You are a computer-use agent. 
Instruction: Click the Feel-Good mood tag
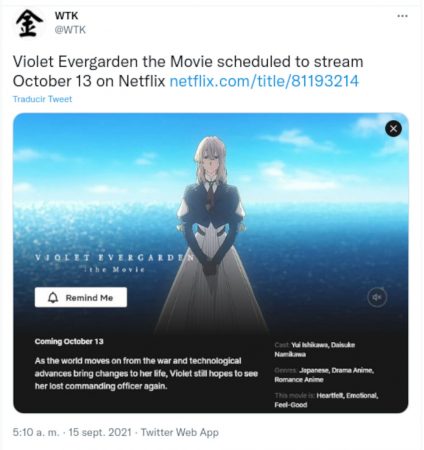291,405
